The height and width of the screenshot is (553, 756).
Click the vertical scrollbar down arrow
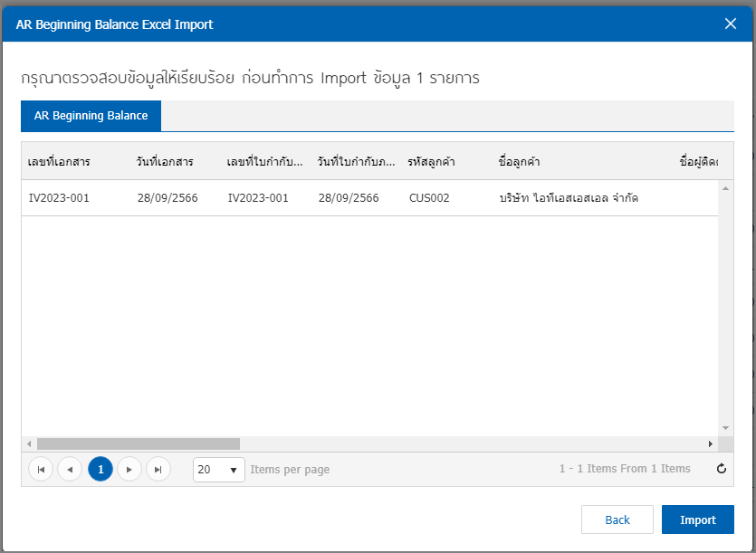725,428
